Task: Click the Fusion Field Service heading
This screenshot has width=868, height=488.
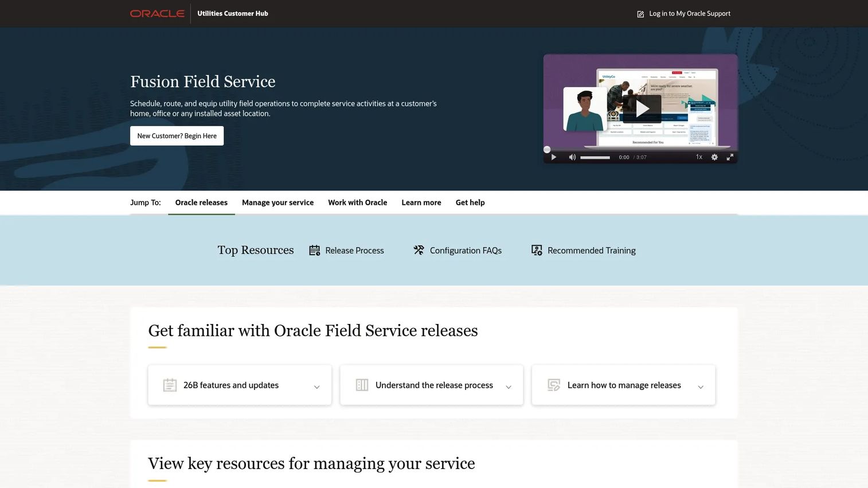Action: point(203,81)
